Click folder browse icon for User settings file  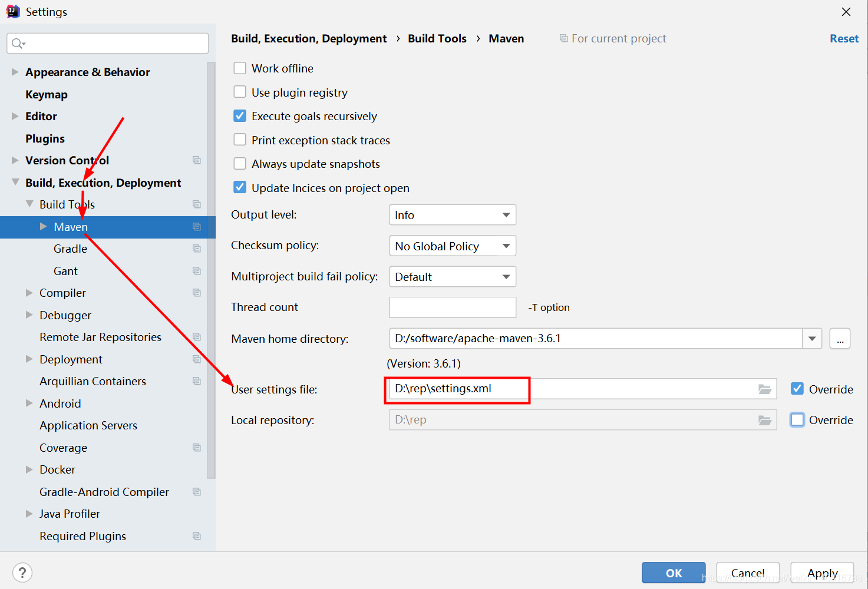point(765,389)
